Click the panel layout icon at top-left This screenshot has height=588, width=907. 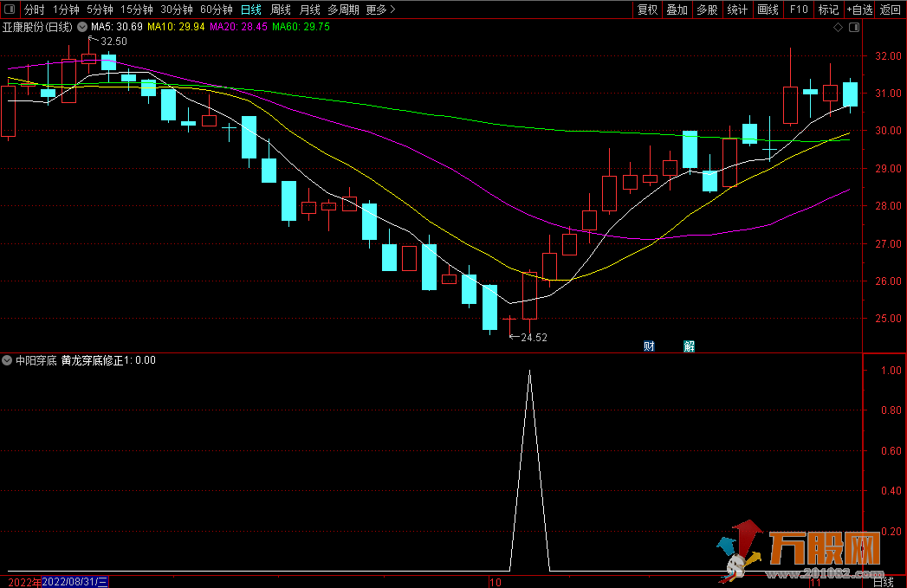point(10,10)
